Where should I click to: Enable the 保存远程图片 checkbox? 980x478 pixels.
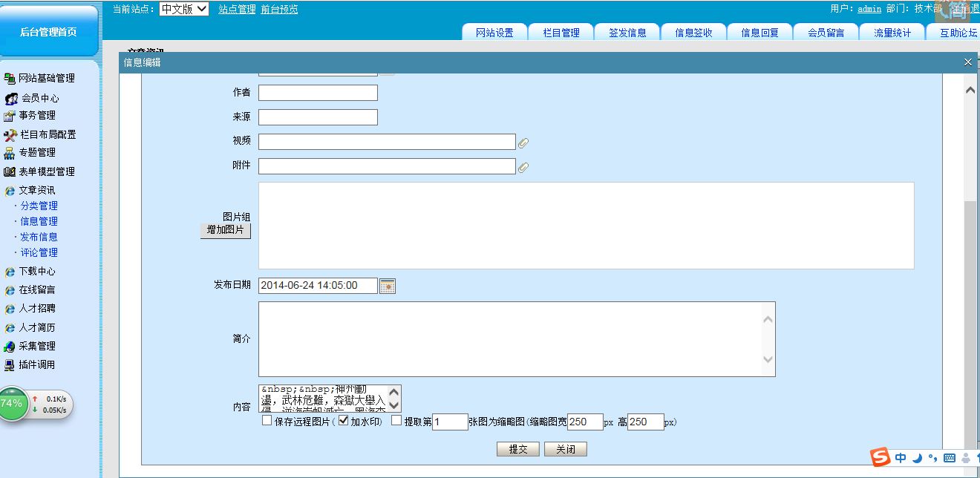267,421
